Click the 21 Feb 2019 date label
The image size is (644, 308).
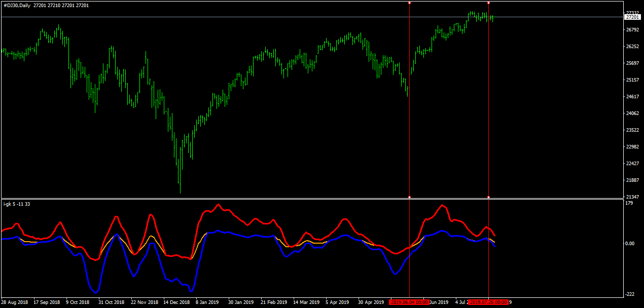point(273,302)
